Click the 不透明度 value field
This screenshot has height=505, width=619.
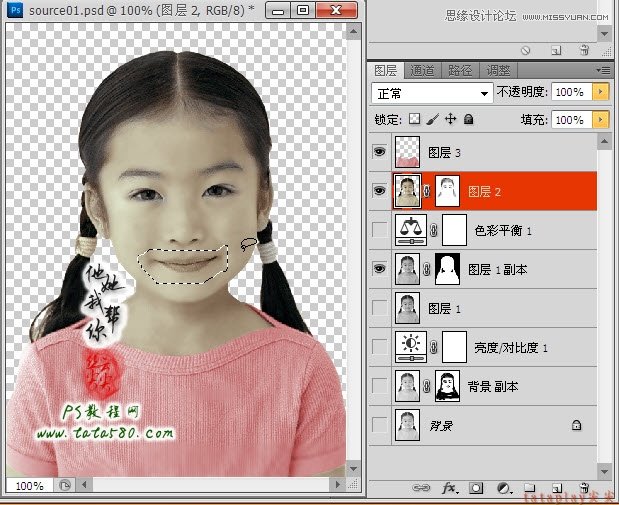pos(572,92)
